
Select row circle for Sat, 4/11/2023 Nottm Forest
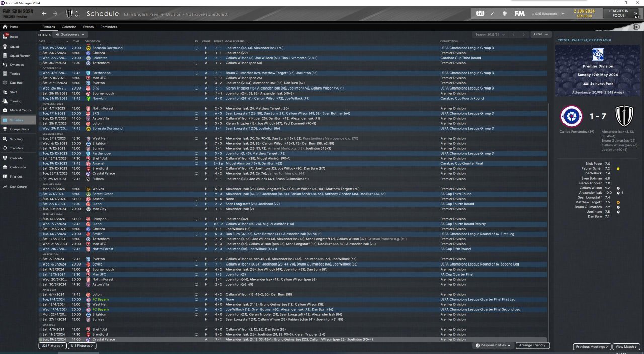point(40,109)
